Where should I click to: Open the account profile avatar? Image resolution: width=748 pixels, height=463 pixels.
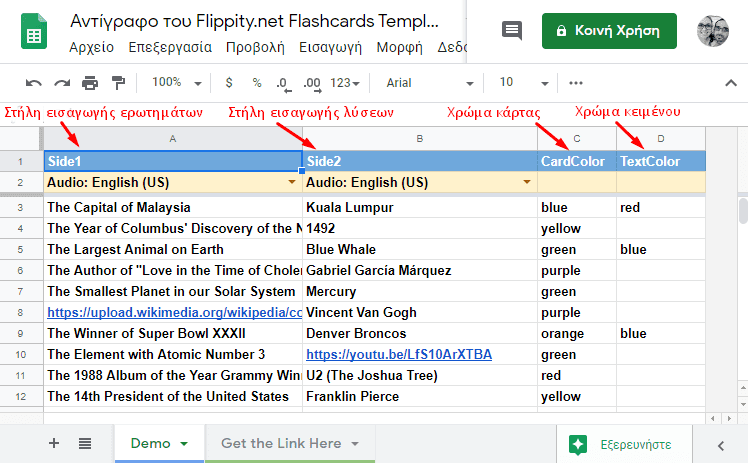coord(713,31)
